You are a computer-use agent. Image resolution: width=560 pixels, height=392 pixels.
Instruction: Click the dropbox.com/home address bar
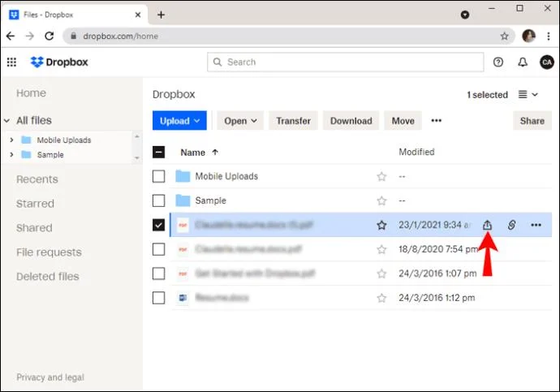click(289, 36)
